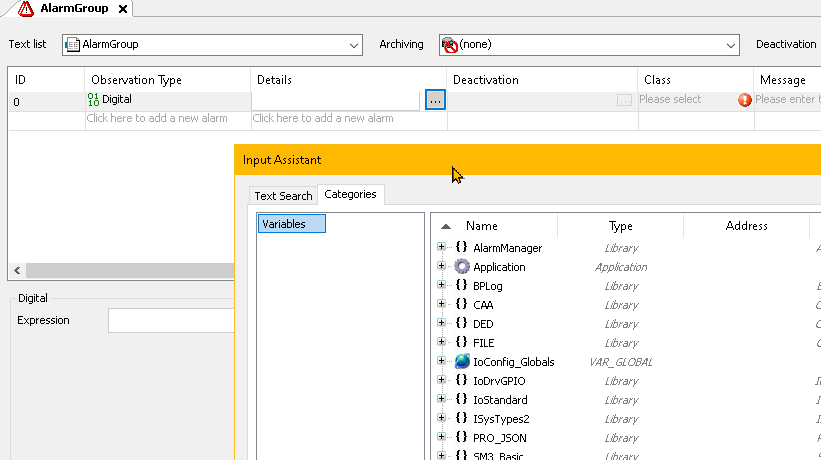Image resolution: width=821 pixels, height=460 pixels.
Task: Click the BPLog library braces icon
Action: [x=461, y=285]
